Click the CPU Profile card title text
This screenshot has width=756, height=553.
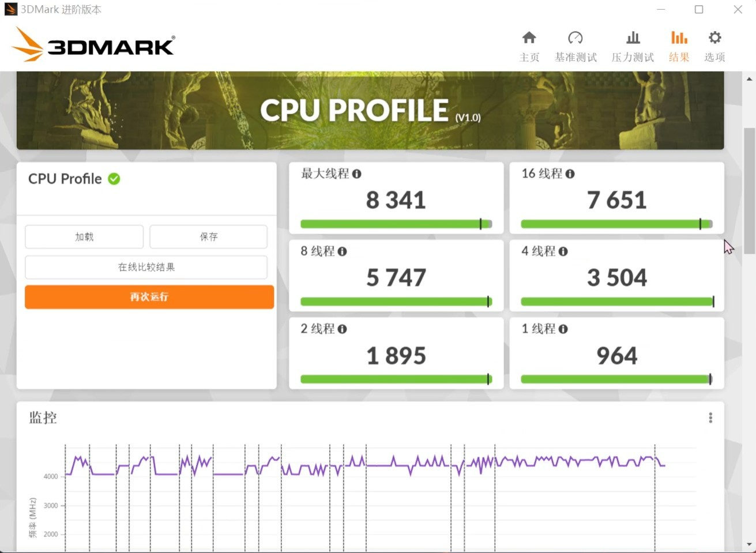(65, 179)
